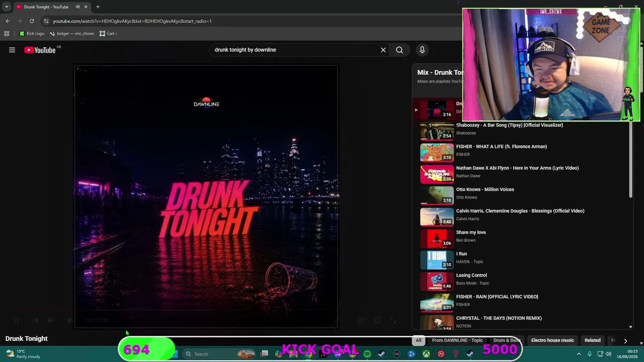This screenshot has width=644, height=362.
Task: Select the Drunk Tonight - YouTube tab
Action: 51,7
